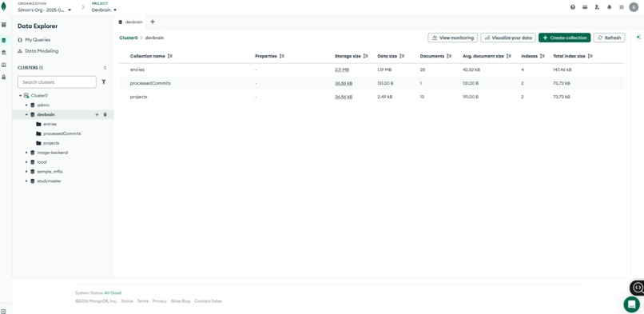Click the 42.52 kB document size value
This screenshot has height=314, width=644.
point(471,70)
